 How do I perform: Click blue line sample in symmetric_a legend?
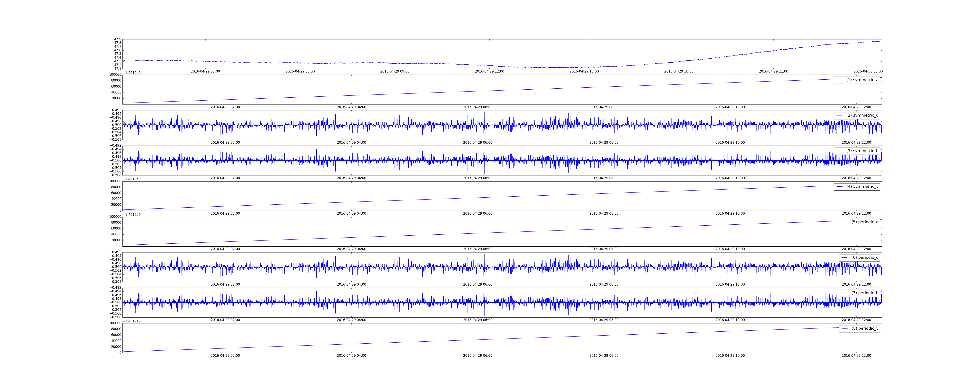coord(839,80)
